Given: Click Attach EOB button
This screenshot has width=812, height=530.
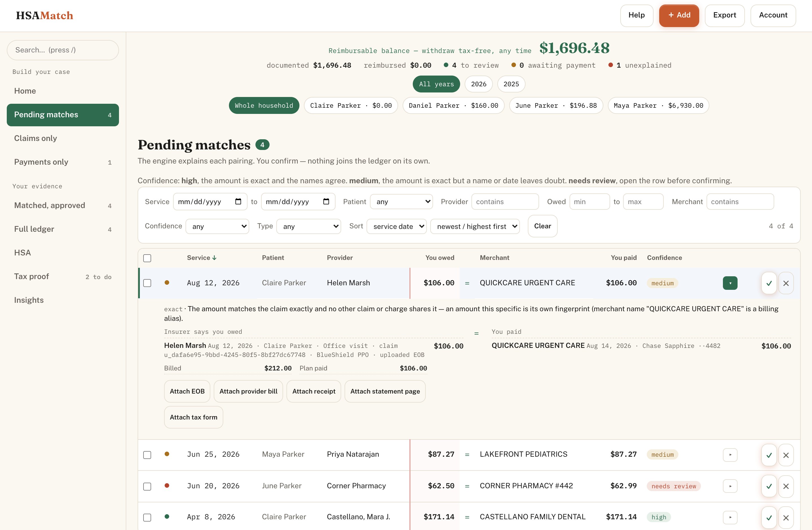Looking at the screenshot, I should (x=187, y=392).
